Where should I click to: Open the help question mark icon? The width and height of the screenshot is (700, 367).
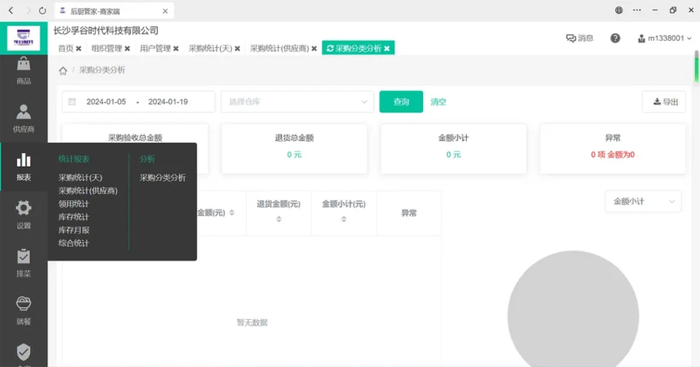(615, 38)
